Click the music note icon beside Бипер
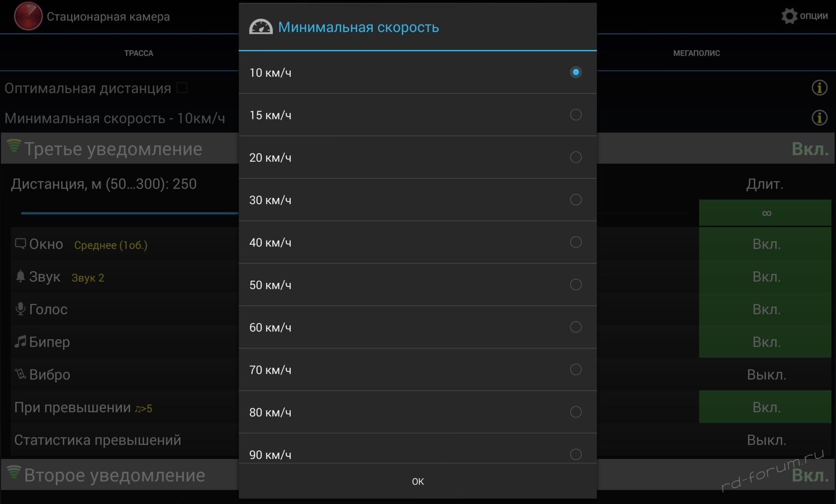This screenshot has width=836, height=504. (x=20, y=341)
